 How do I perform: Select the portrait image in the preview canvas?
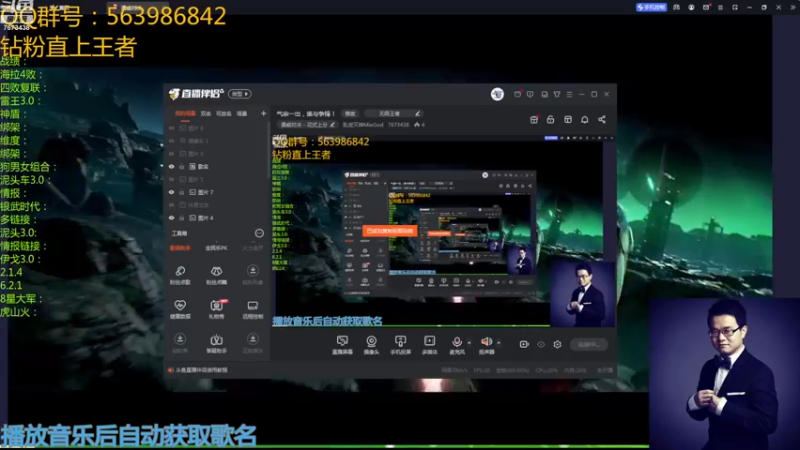[582, 293]
